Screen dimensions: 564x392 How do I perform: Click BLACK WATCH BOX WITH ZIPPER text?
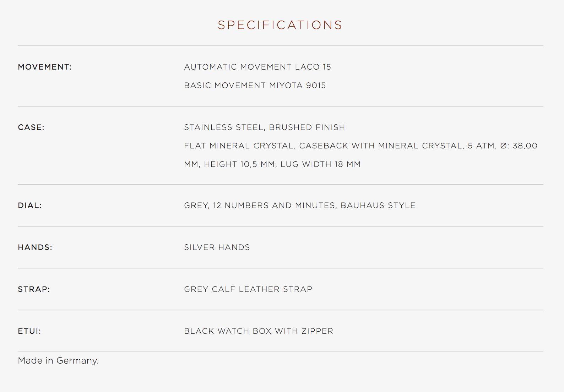(259, 331)
